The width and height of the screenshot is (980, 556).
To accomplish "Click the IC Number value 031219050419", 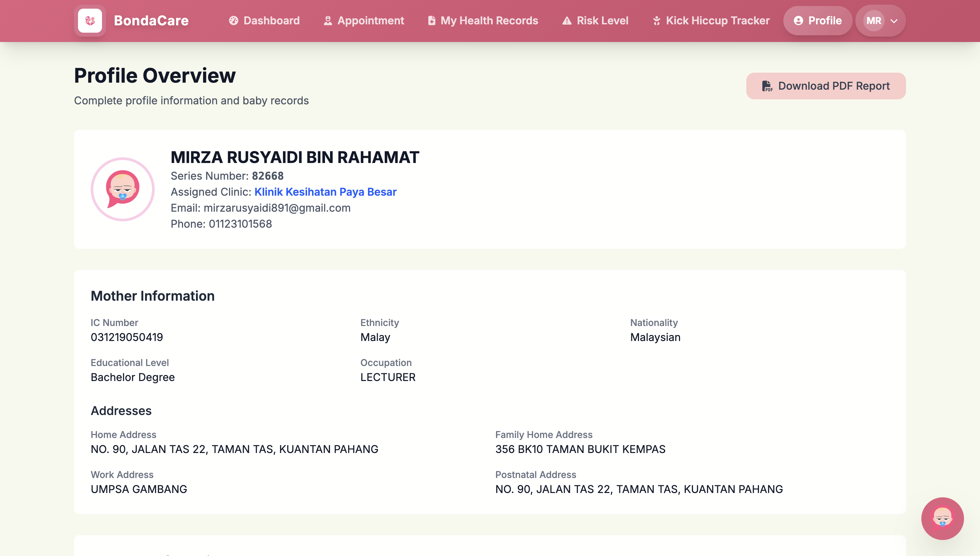I will (x=127, y=337).
